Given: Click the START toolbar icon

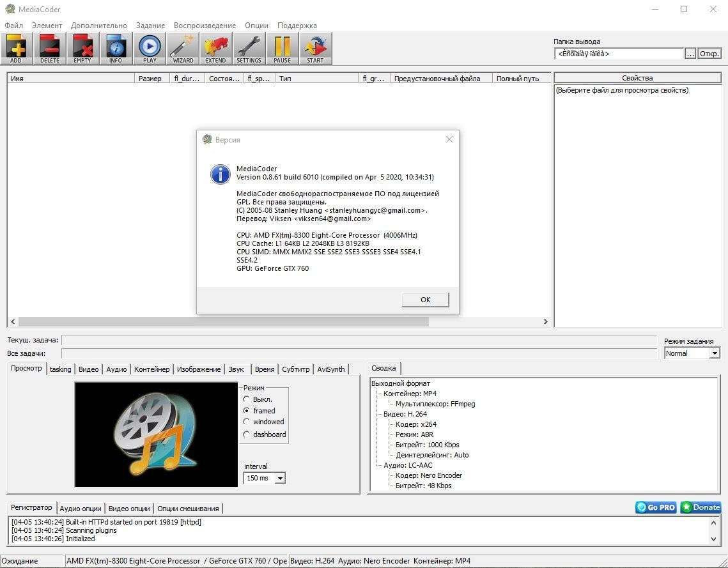Looking at the screenshot, I should coord(315,49).
